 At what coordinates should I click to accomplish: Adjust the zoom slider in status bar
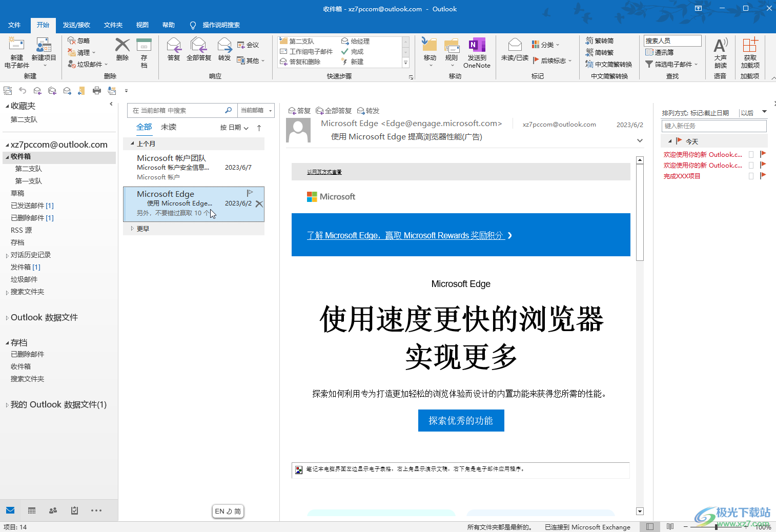click(716, 527)
